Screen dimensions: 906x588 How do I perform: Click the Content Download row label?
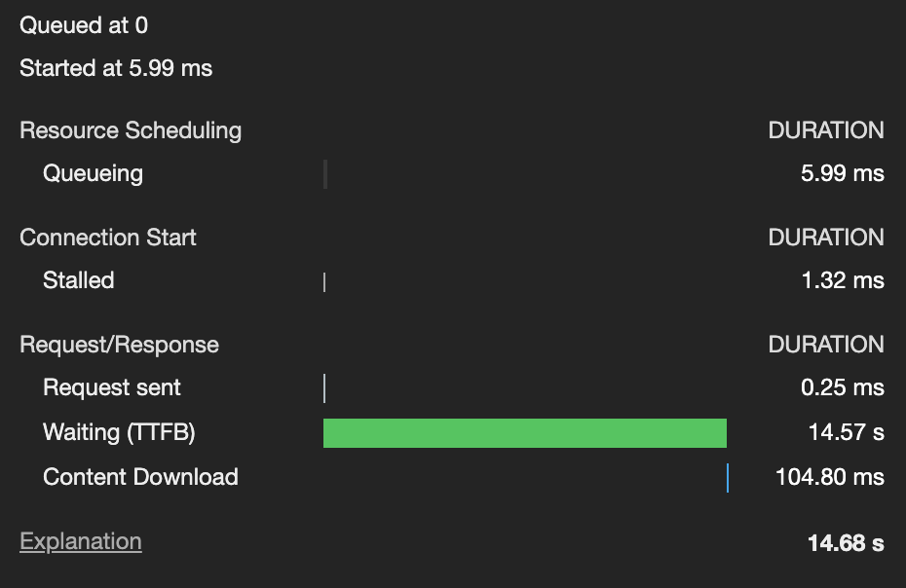(x=140, y=477)
